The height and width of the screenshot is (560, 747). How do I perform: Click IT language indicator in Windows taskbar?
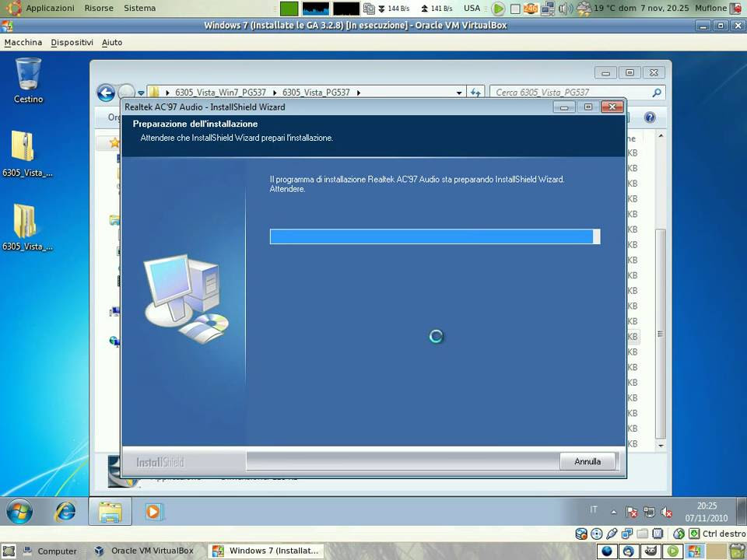point(594,510)
